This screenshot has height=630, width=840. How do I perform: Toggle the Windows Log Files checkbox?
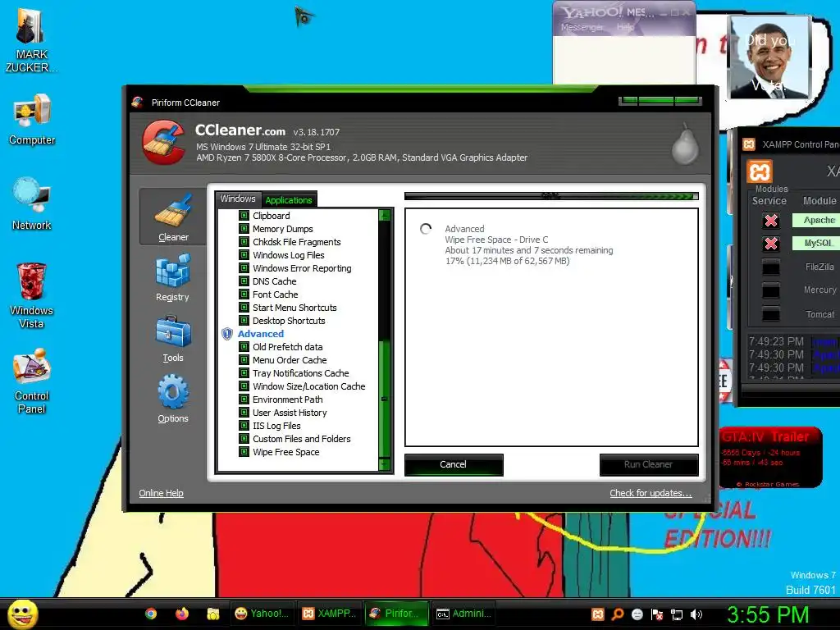[x=244, y=255]
